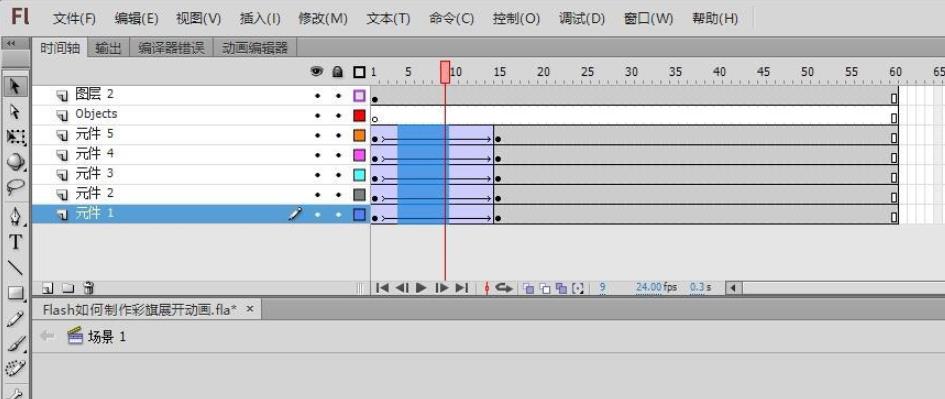Switch to the 输出 tab
The image size is (945, 399).
click(108, 48)
